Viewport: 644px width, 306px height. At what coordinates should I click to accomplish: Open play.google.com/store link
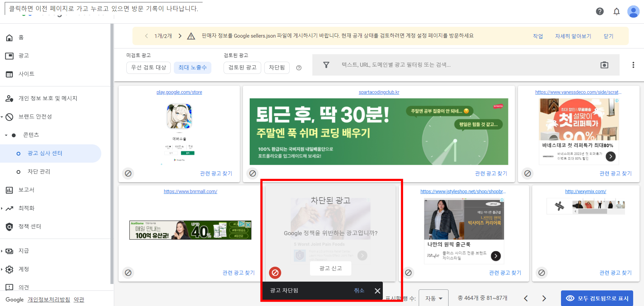click(179, 92)
